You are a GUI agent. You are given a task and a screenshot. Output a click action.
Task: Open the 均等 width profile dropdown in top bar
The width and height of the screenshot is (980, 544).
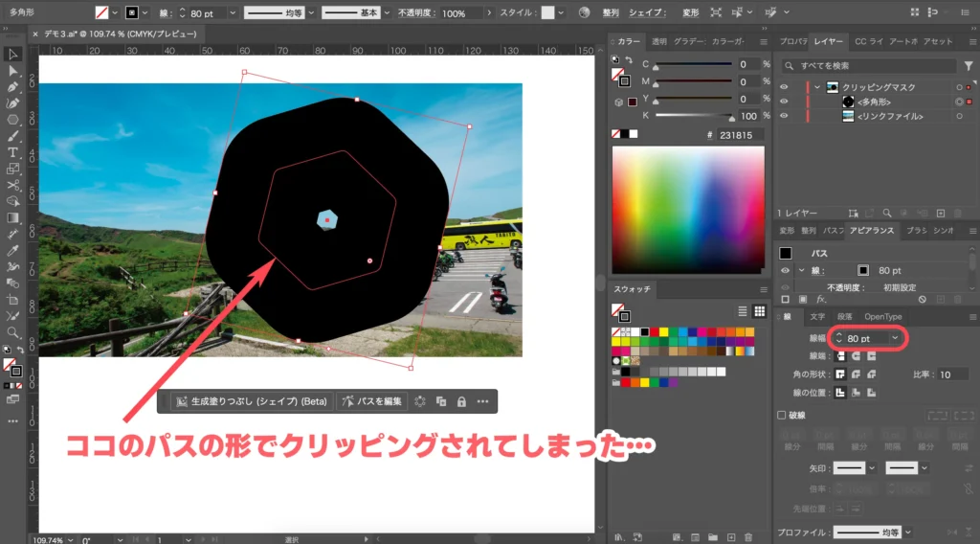coord(311,12)
